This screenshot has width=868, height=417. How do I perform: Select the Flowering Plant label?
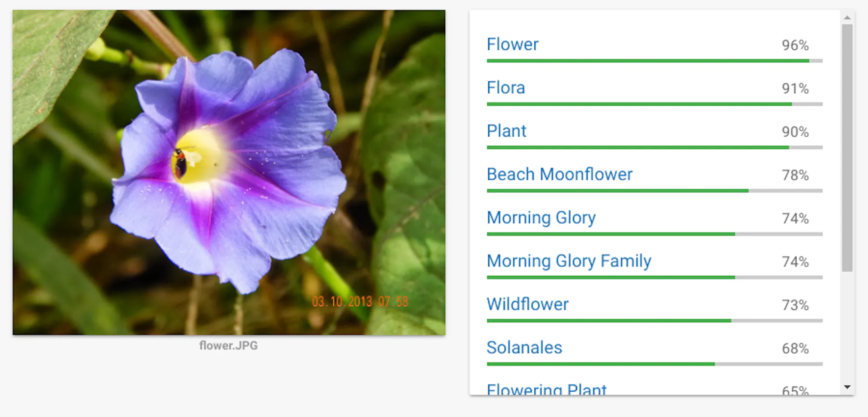click(546, 389)
